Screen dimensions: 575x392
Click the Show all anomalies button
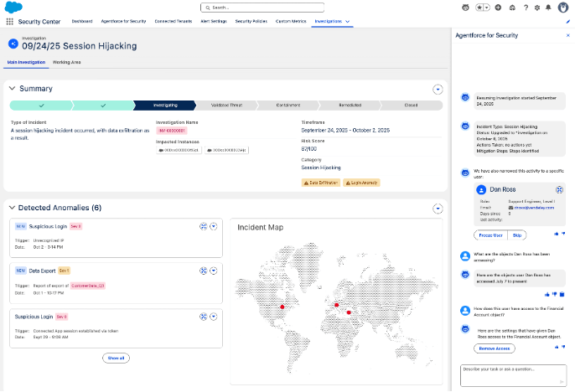pyautogui.click(x=117, y=358)
